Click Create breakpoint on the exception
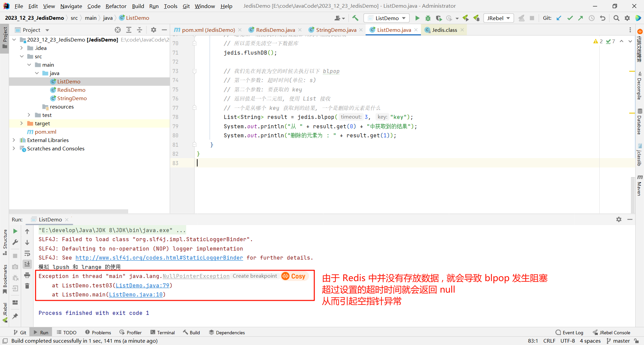Viewport: 644px width, 345px height. click(x=255, y=276)
